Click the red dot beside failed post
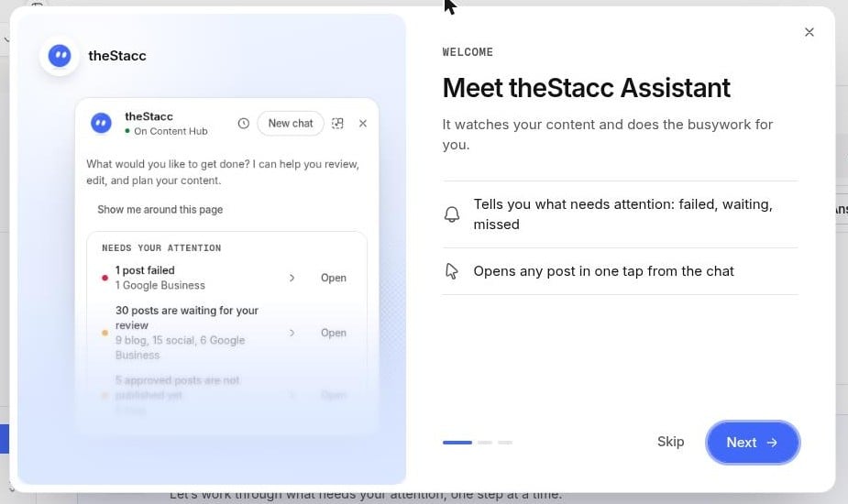 [105, 278]
